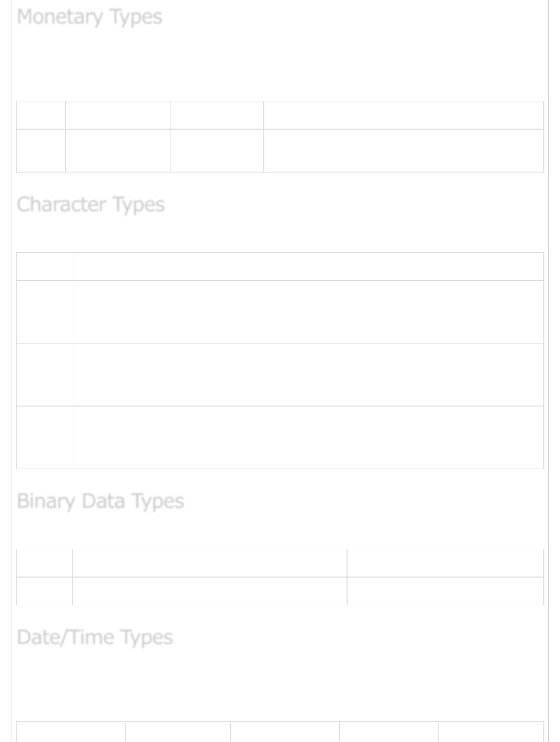
Task: Click middle header cell of Binary Data table
Action: pos(209,563)
